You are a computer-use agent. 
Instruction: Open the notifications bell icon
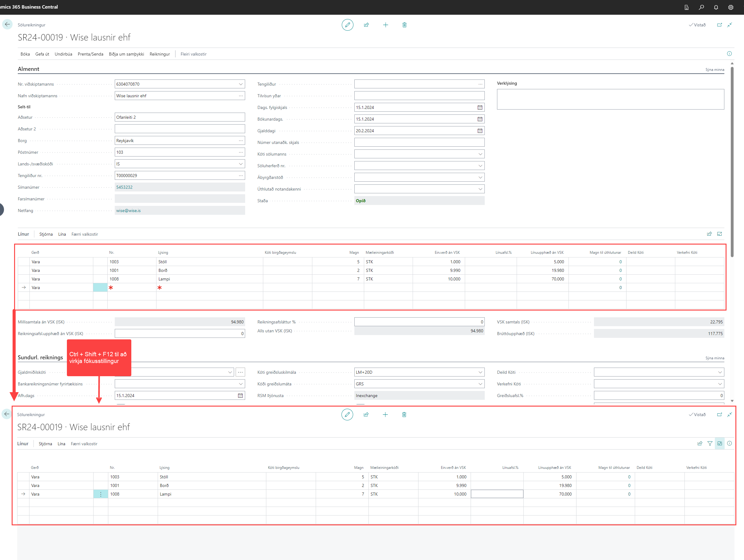716,7
